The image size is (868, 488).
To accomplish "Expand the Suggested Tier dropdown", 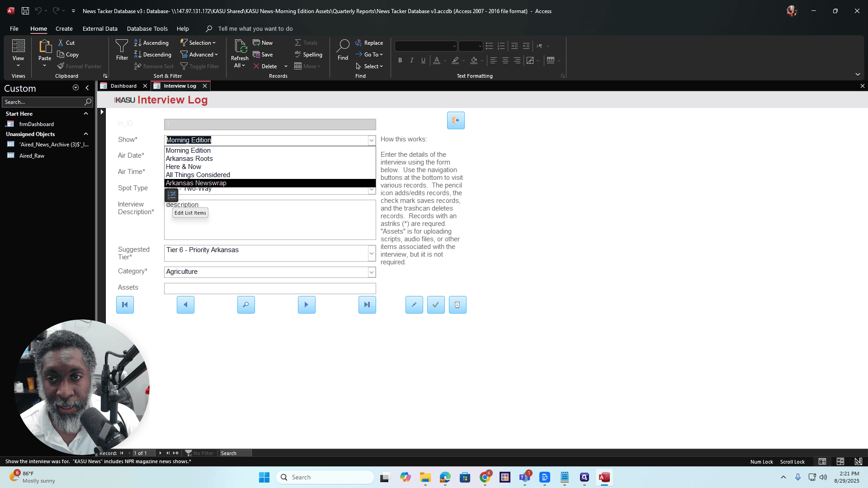I will click(372, 253).
